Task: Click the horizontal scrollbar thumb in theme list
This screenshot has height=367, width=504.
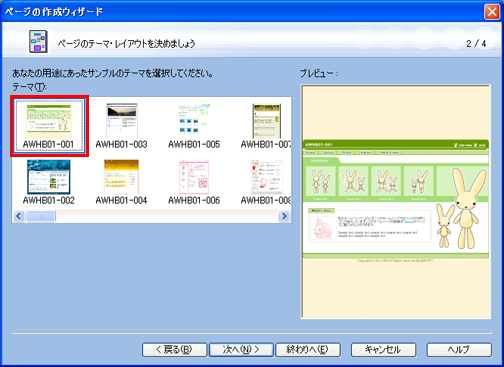Action: tap(41, 216)
